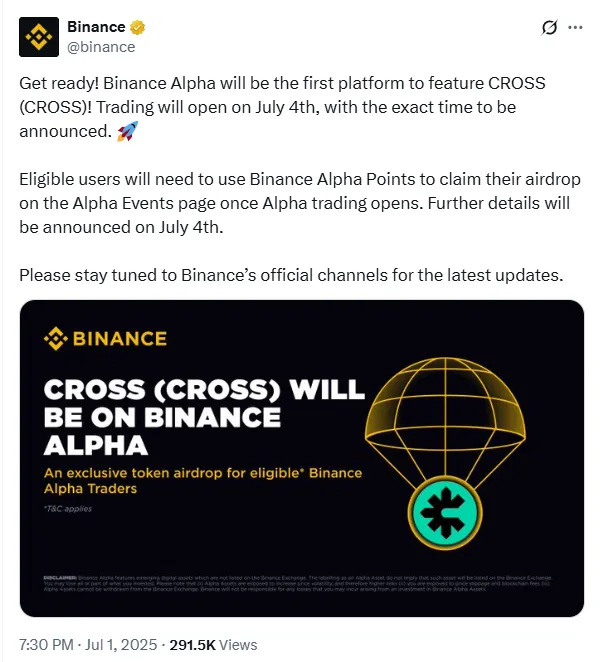Click the rocket emoji in the tweet
Viewport: 600px width, 662px height.
point(127,130)
